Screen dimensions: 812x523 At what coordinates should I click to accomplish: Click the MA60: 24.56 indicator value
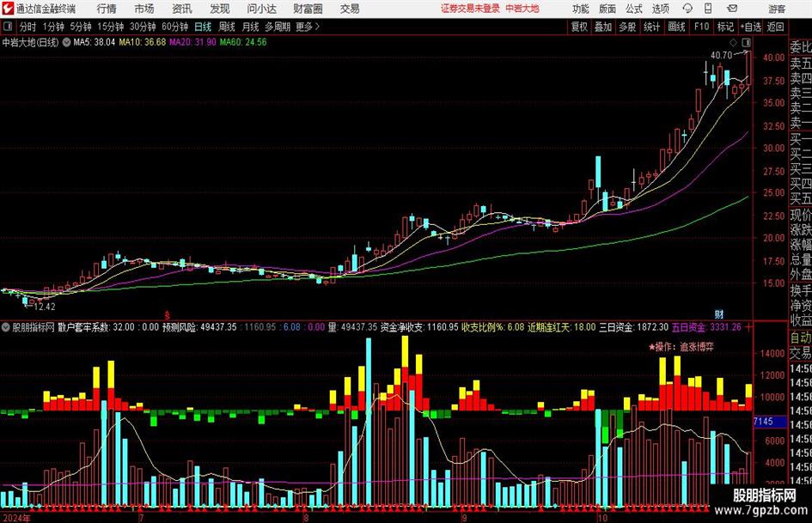click(243, 42)
